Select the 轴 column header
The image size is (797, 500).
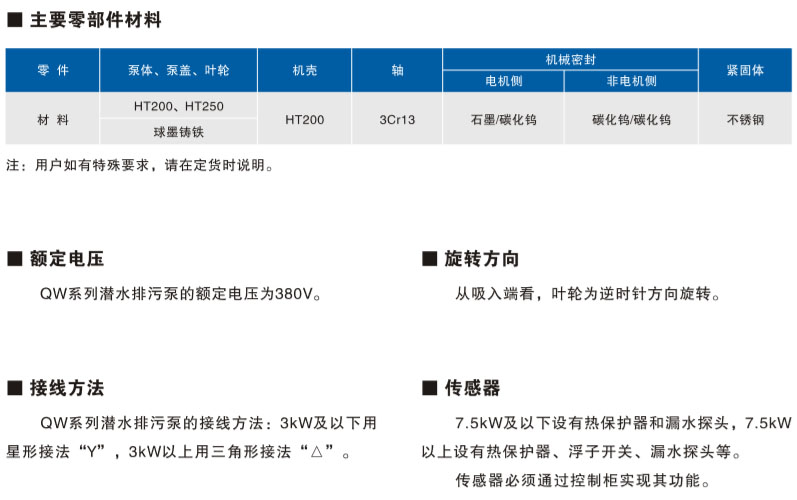coord(397,70)
